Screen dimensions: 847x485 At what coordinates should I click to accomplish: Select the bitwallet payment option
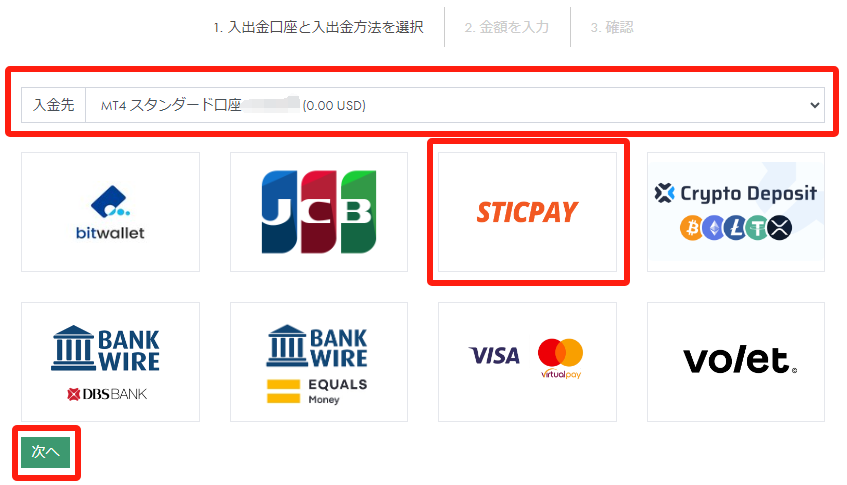coord(110,212)
